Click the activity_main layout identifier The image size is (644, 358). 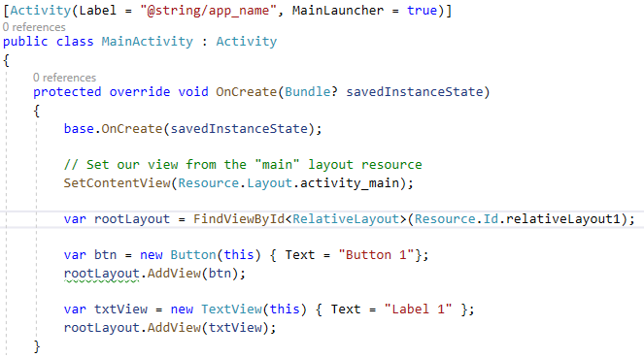350,183
